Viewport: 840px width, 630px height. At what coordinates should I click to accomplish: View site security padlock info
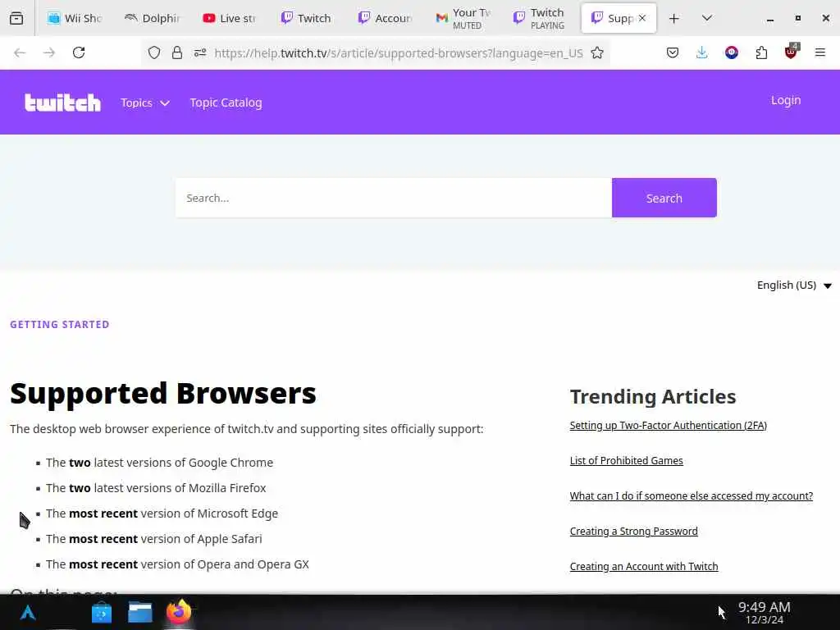(x=177, y=52)
